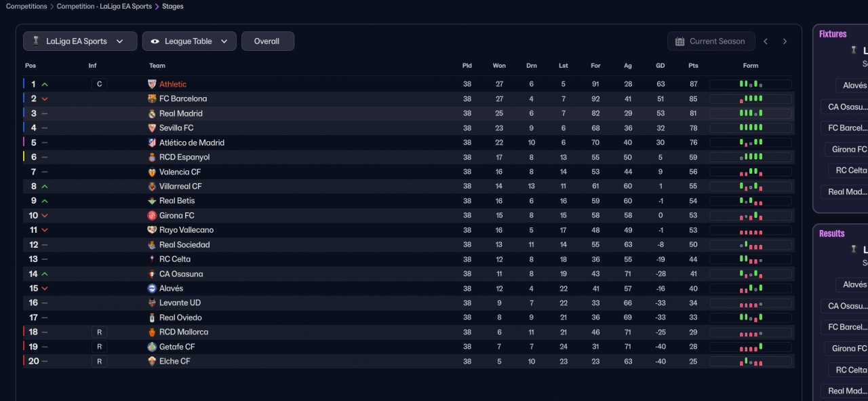Viewport: 868px width, 401px height.
Task: Open the Current Season selector
Action: coord(711,41)
